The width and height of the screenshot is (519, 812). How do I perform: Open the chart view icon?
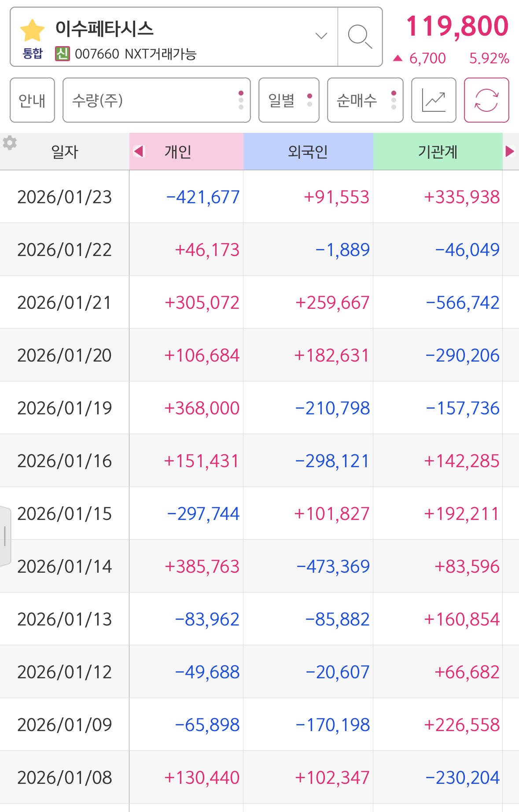click(x=434, y=100)
